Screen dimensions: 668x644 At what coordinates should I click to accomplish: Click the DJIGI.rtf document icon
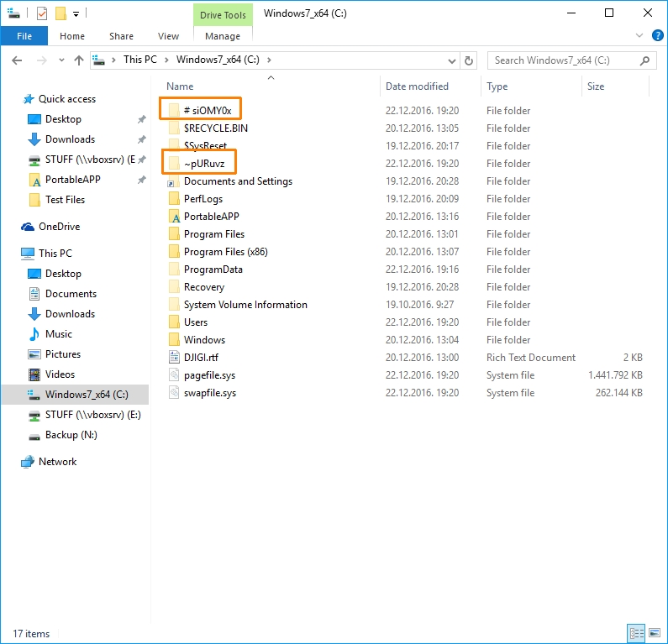174,358
